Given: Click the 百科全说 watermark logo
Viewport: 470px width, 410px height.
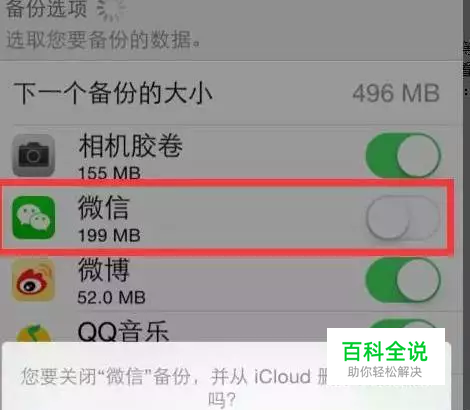Looking at the screenshot, I should coord(385,352).
